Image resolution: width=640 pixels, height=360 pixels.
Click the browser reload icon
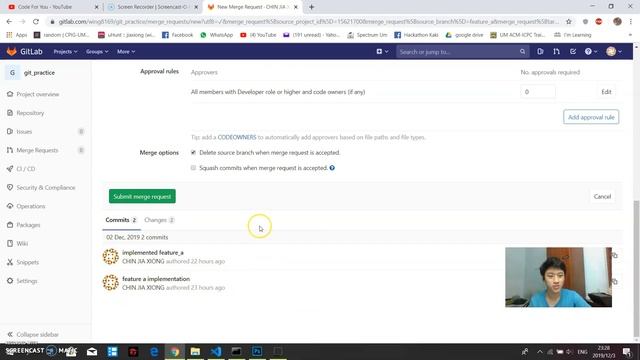coord(36,22)
